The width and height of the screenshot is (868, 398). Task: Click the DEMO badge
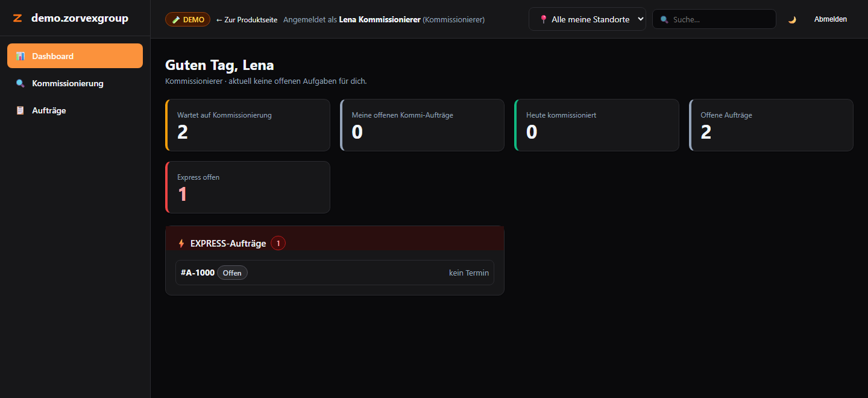[187, 19]
